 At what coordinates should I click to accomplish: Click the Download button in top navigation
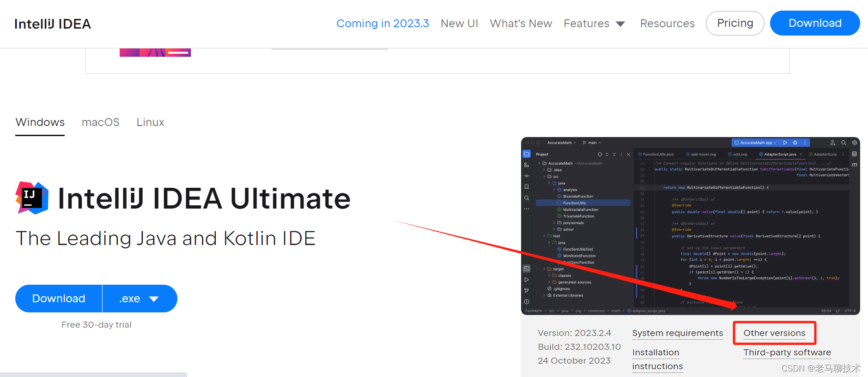pyautogui.click(x=815, y=23)
